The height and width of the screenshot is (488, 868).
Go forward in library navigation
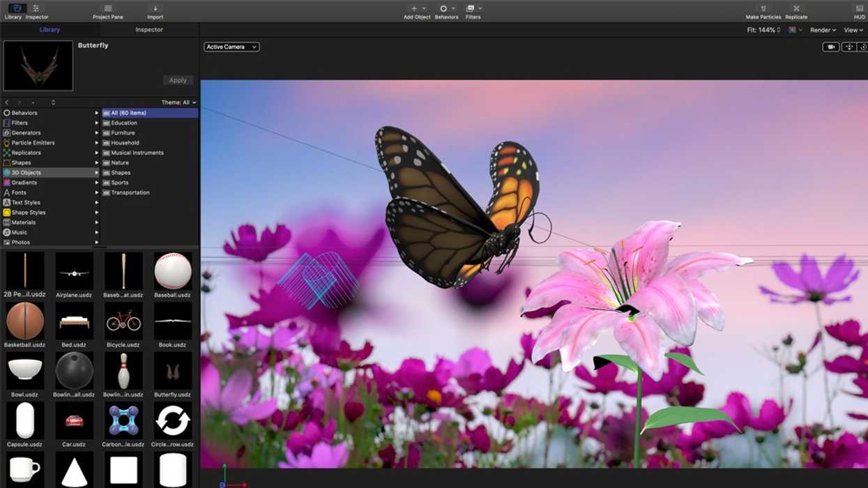point(19,102)
